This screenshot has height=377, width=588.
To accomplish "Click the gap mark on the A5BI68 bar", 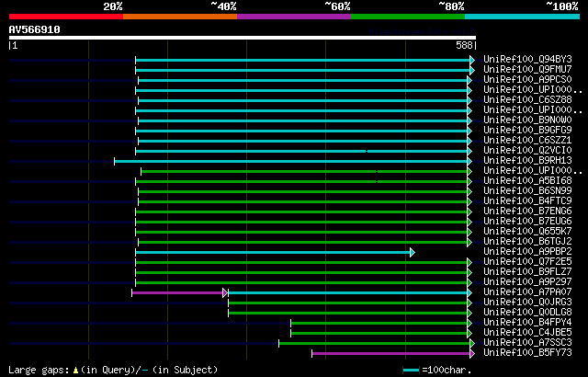I will (377, 181).
